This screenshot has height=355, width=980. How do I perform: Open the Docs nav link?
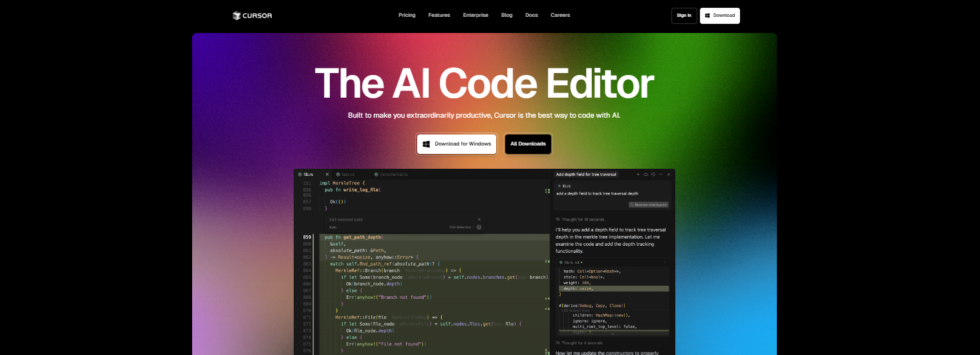click(x=532, y=15)
